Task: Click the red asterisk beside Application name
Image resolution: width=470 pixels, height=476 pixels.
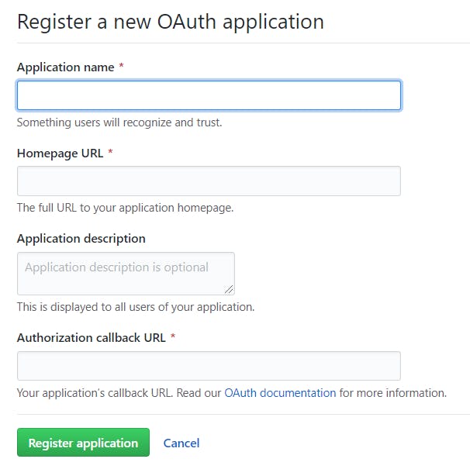Action: (122, 67)
